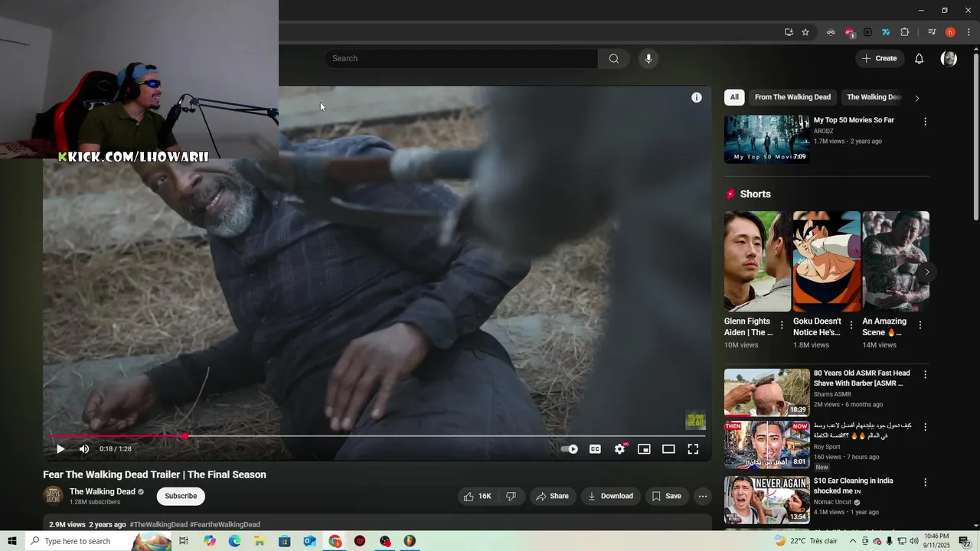Start voice search with the microphone icon
The height and width of the screenshot is (551, 980).
pos(648,59)
